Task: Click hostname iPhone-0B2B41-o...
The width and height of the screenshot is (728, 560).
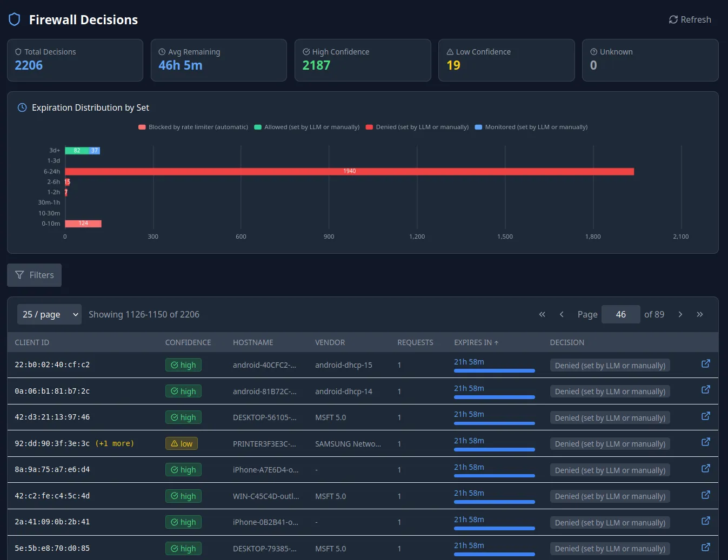Action: pyautogui.click(x=265, y=522)
